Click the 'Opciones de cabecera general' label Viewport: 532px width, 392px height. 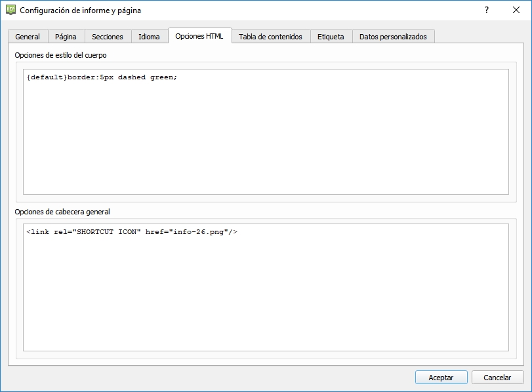[62, 212]
